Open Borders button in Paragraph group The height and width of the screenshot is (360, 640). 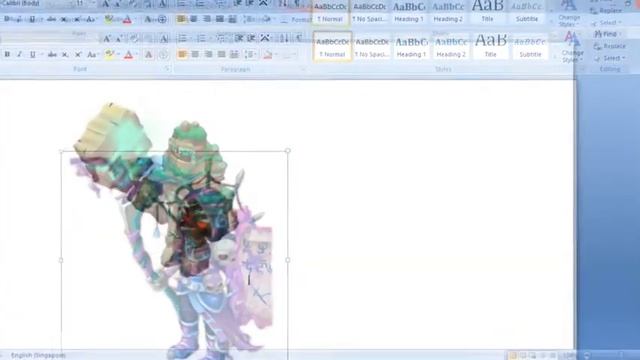tap(288, 54)
